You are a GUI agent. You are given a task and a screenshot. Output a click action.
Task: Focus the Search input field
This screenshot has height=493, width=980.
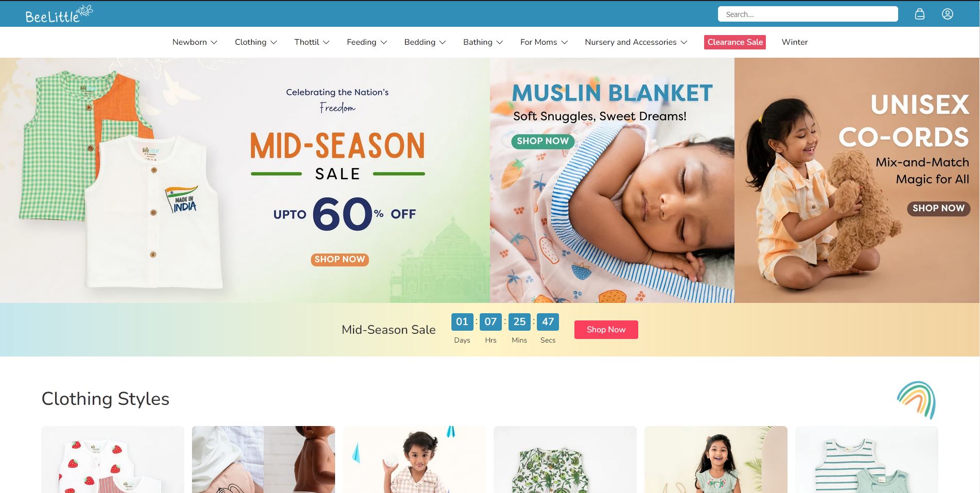coord(808,14)
